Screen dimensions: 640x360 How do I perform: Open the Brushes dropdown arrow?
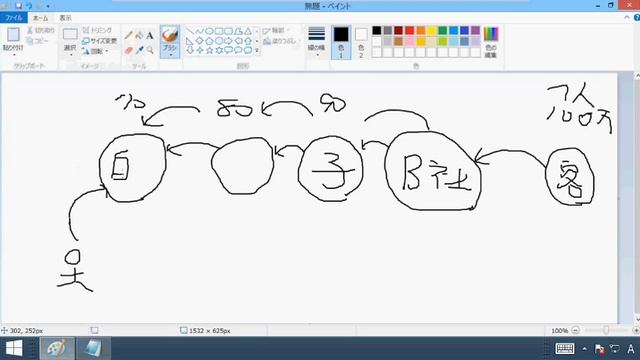coord(170,54)
